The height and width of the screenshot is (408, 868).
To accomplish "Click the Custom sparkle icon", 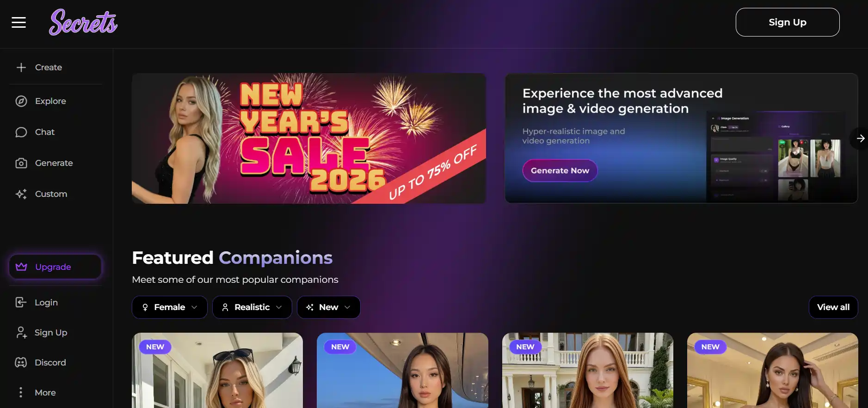I will pos(21,194).
